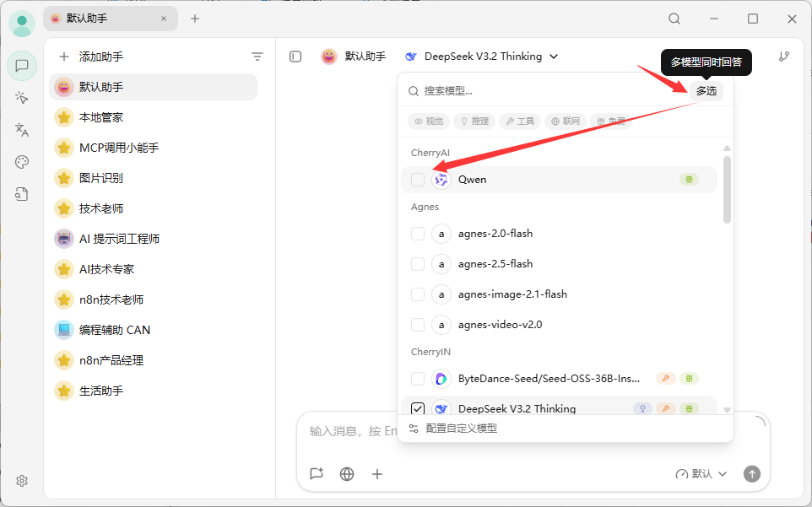Click the Qwen model logo icon
The width and height of the screenshot is (812, 507).
point(441,180)
